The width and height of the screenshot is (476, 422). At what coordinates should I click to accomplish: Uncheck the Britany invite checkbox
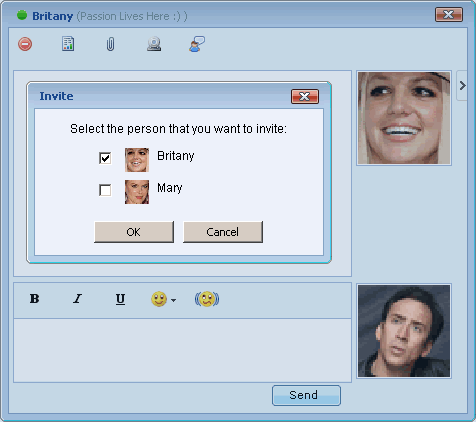[105, 158]
